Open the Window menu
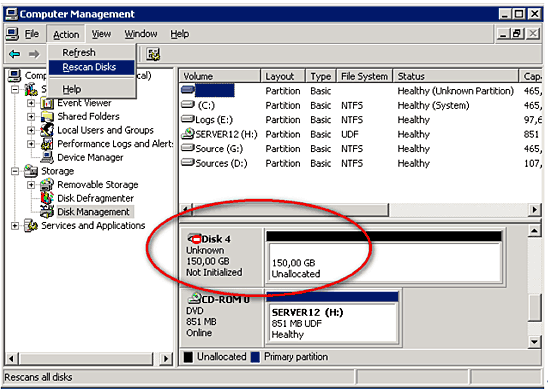This screenshot has height=392, width=548. click(141, 34)
